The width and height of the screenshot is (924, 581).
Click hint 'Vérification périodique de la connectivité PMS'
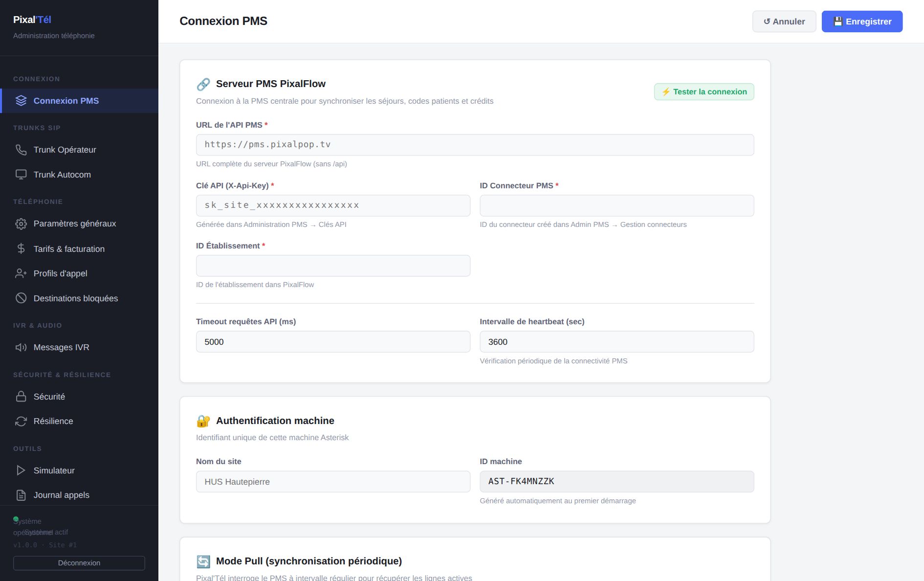tap(553, 361)
